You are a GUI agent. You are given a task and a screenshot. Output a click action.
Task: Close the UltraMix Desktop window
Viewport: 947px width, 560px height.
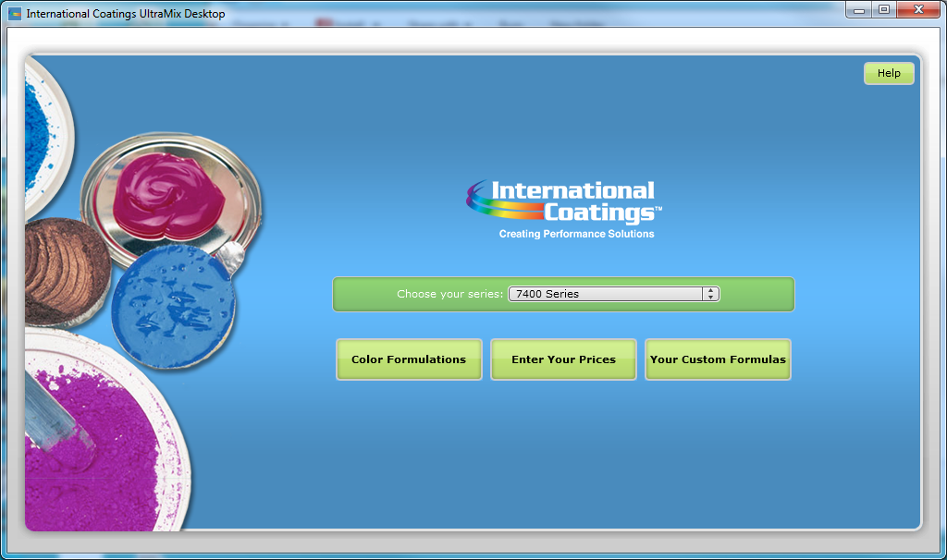click(918, 9)
